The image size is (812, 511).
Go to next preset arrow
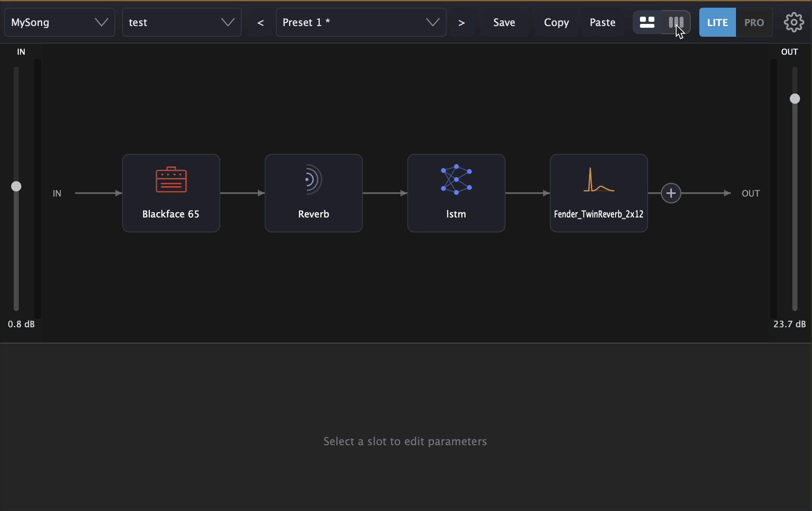click(x=461, y=22)
